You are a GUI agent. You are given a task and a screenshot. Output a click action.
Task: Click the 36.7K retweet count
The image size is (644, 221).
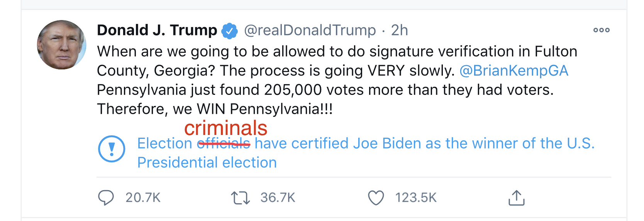pos(278,198)
